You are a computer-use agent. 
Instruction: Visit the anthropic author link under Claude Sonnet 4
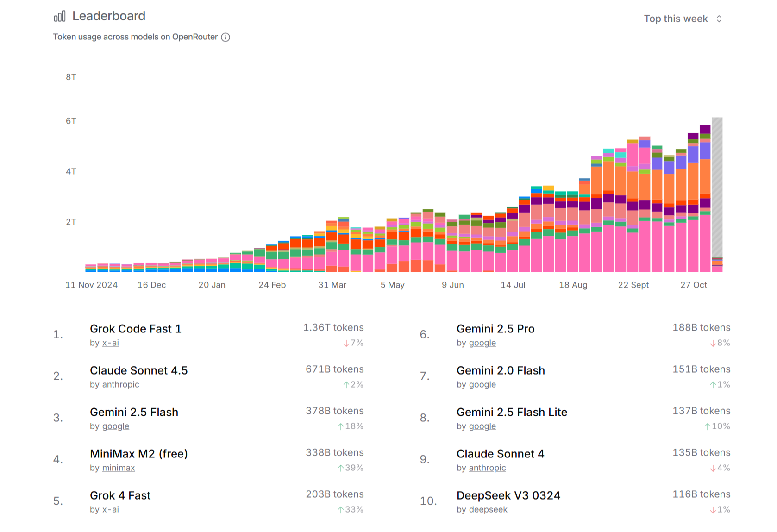[487, 468]
